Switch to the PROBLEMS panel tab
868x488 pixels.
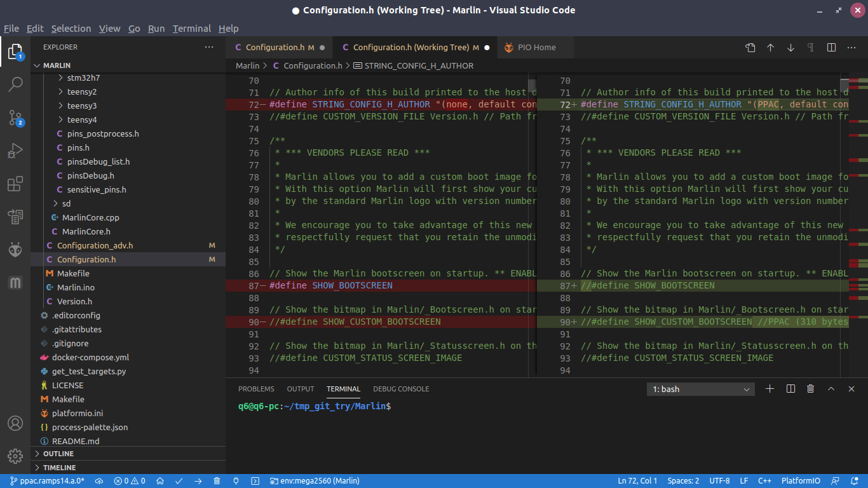(x=256, y=389)
